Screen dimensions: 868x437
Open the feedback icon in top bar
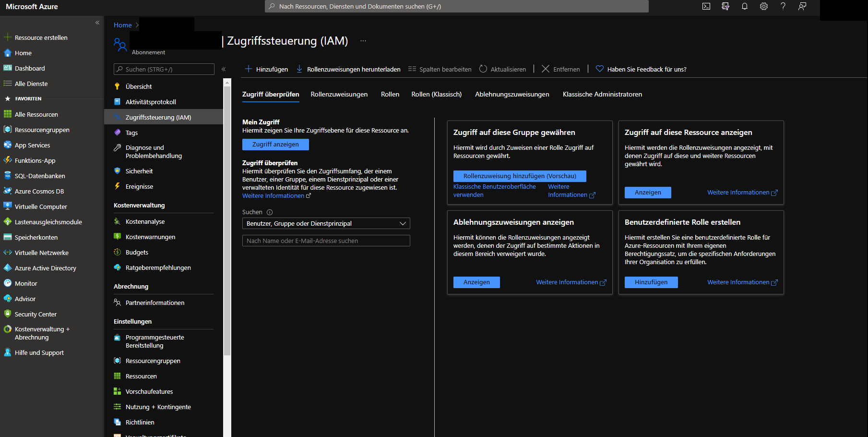tap(802, 6)
